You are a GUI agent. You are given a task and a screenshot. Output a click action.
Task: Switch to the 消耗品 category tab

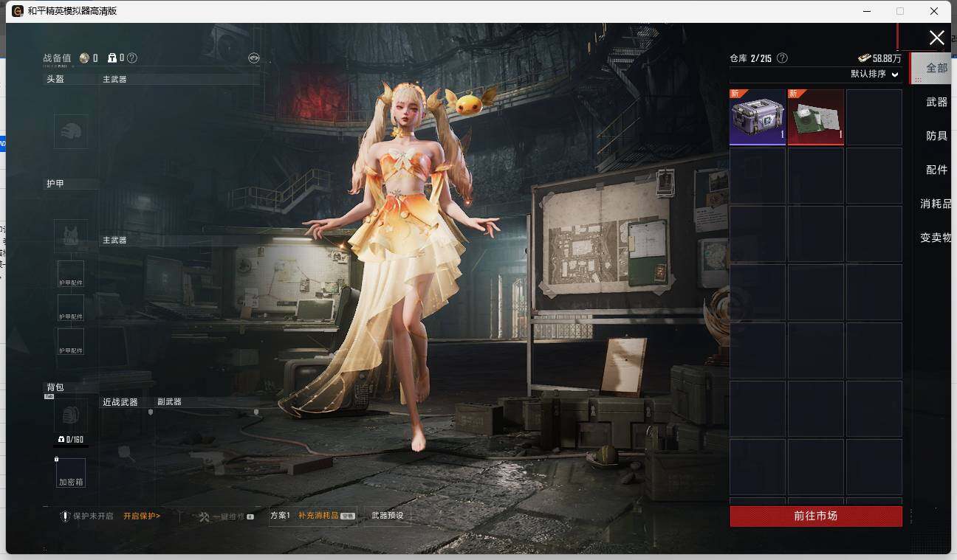click(x=936, y=204)
